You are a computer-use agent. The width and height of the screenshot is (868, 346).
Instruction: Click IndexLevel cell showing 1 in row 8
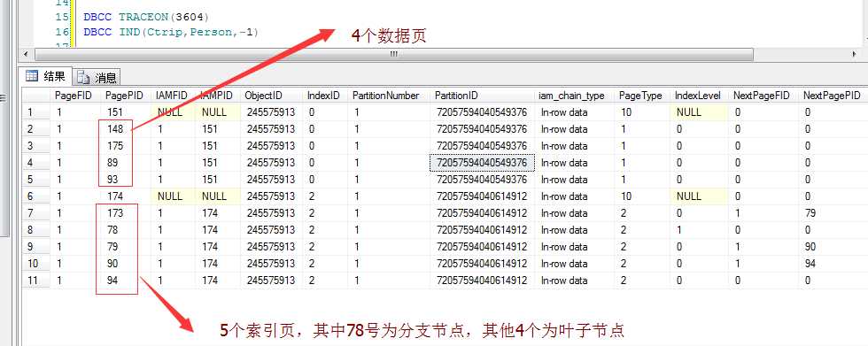click(x=699, y=230)
